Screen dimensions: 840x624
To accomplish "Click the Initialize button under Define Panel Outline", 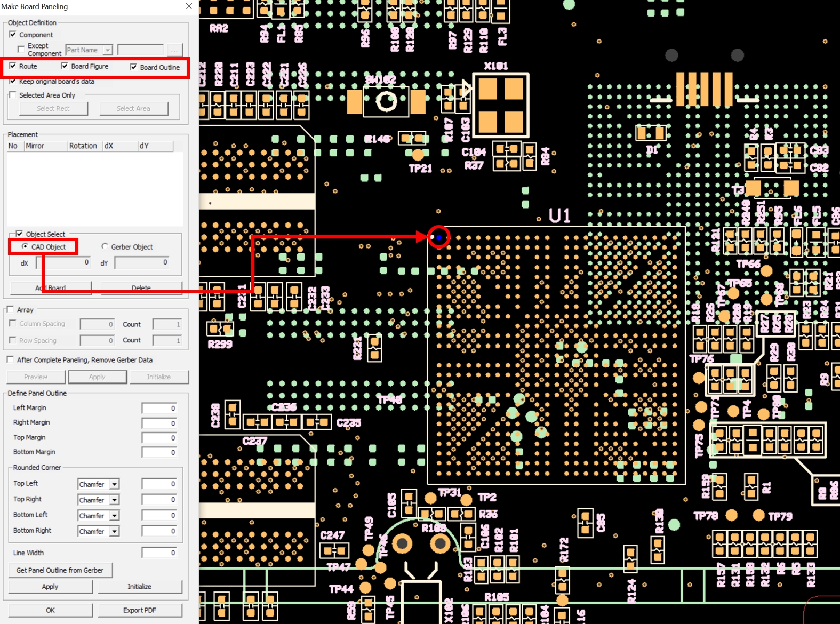I will coord(139,587).
